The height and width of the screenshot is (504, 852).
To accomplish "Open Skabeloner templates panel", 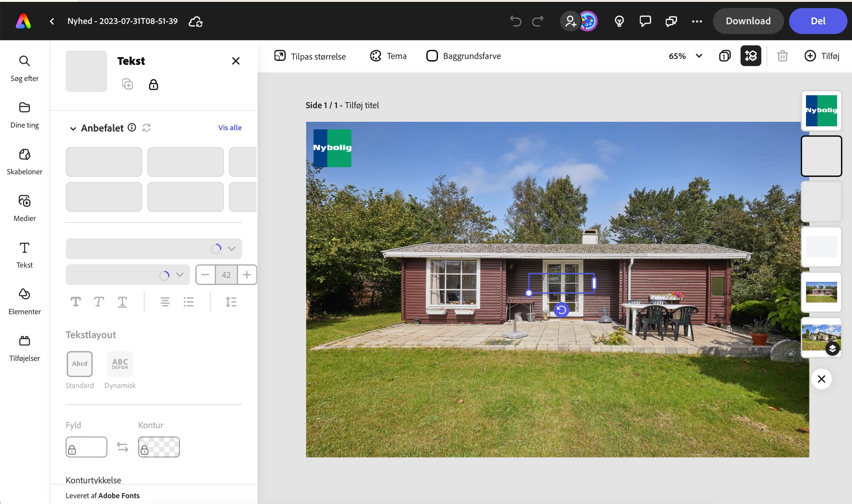I will click(x=24, y=161).
